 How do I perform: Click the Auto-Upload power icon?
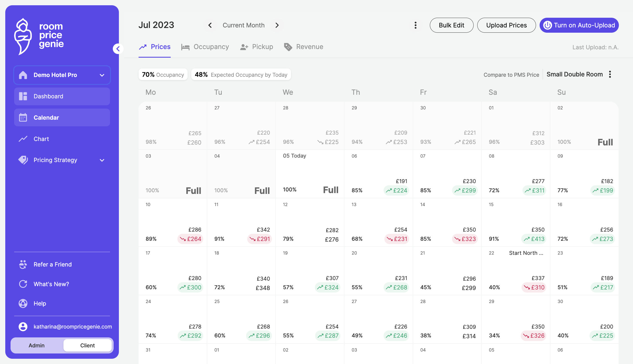[x=547, y=25]
